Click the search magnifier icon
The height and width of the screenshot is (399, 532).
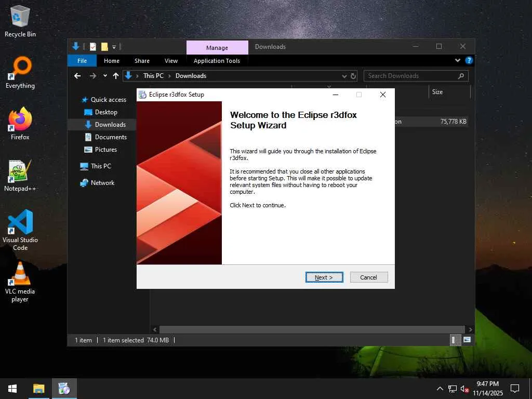461,76
